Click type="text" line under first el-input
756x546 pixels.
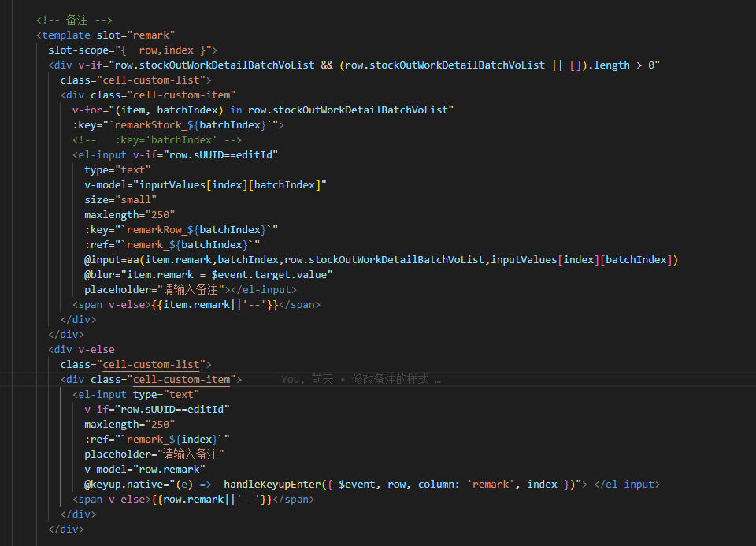pos(117,169)
